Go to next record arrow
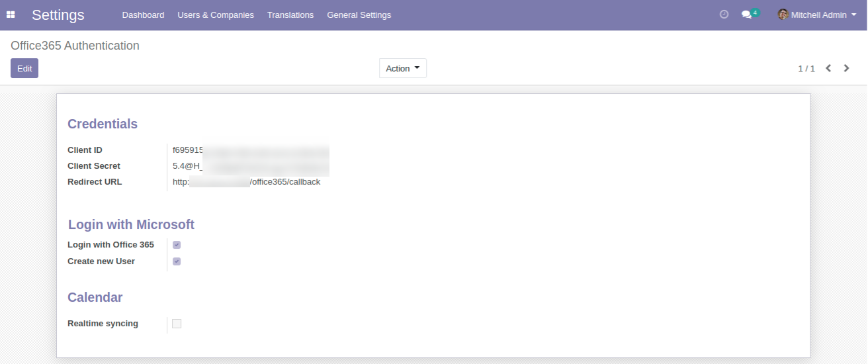This screenshot has width=868, height=364. 846,68
